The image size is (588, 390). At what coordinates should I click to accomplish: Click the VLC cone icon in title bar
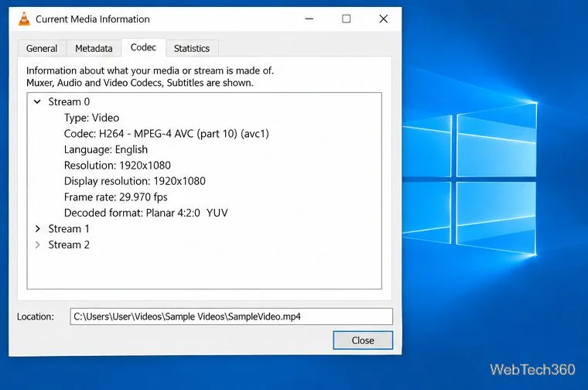pos(24,19)
